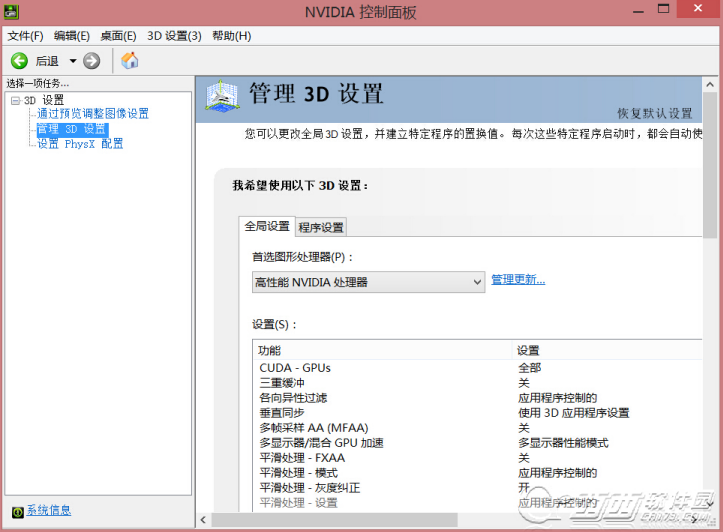Select 管理 3D 设置 in the tree
The width and height of the screenshot is (723, 532).
tap(72, 129)
